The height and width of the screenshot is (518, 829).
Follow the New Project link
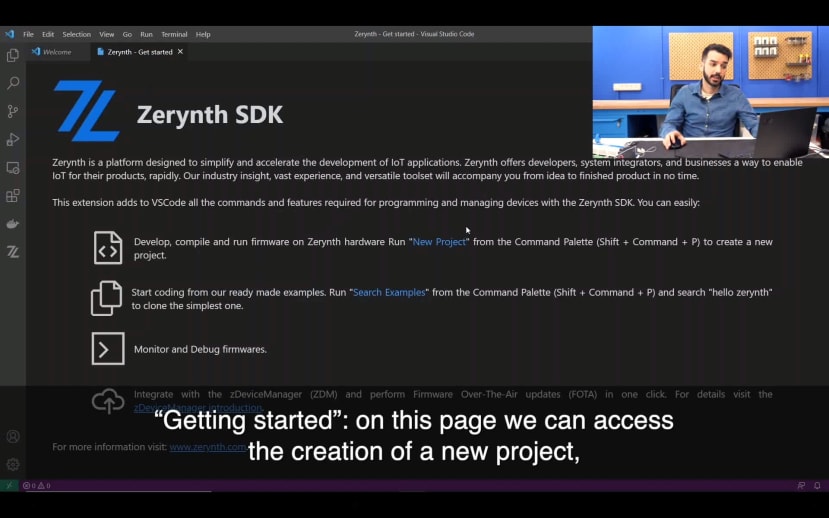(439, 242)
